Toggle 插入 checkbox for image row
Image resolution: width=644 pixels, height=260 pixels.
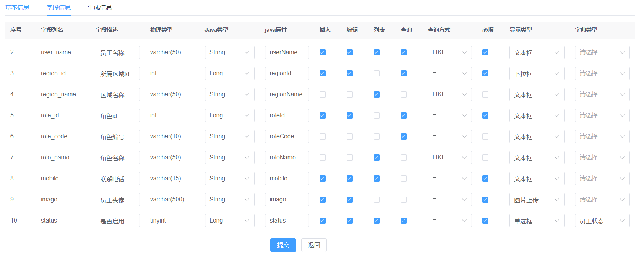[323, 200]
